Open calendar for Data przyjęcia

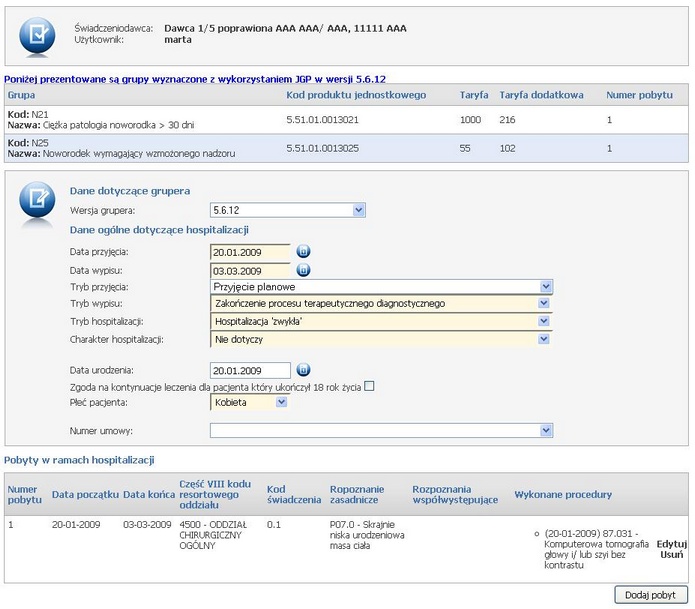click(304, 252)
